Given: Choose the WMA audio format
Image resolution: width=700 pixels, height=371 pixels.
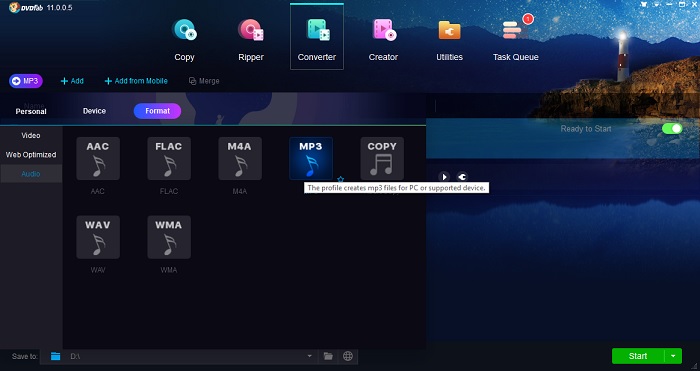Looking at the screenshot, I should click(169, 237).
